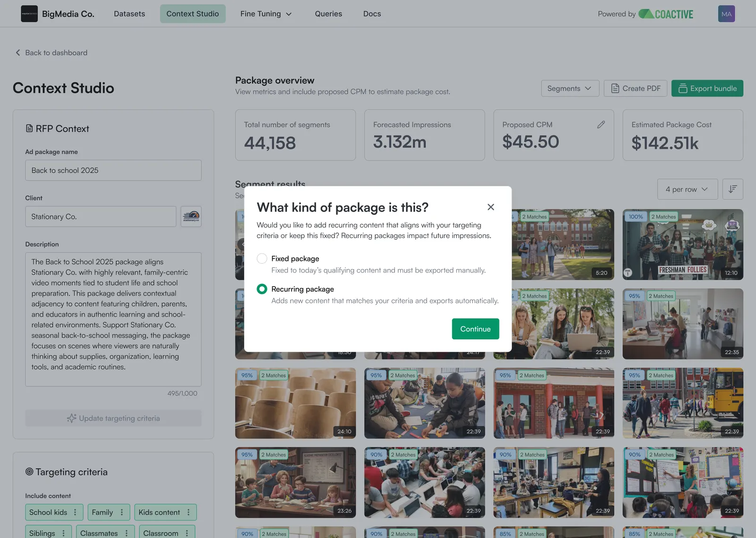
Task: Click the Estimated Package Cost value
Action: coord(665,143)
